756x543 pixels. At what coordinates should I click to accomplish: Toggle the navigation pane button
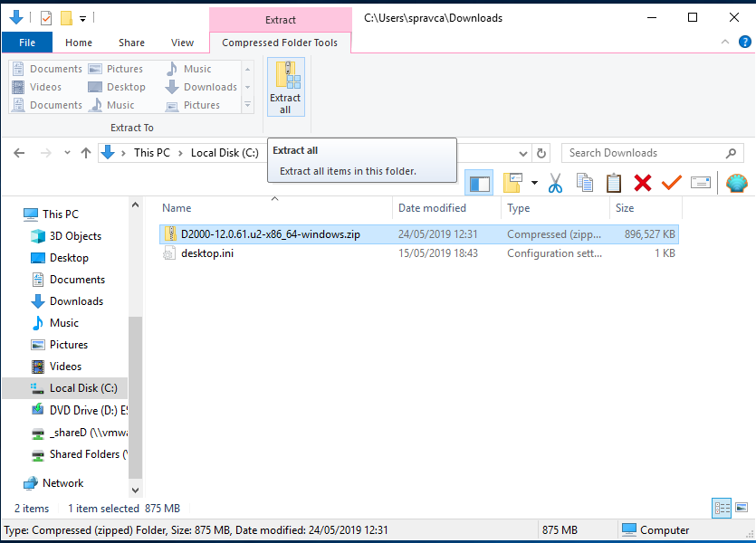[x=480, y=183]
